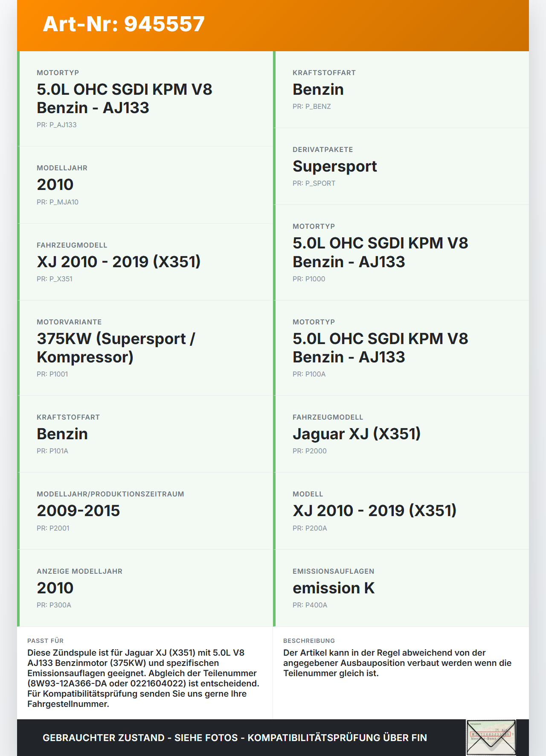Click the 'MODELL' label above XJ 2010 - 2019
546x756 pixels.
click(308, 494)
